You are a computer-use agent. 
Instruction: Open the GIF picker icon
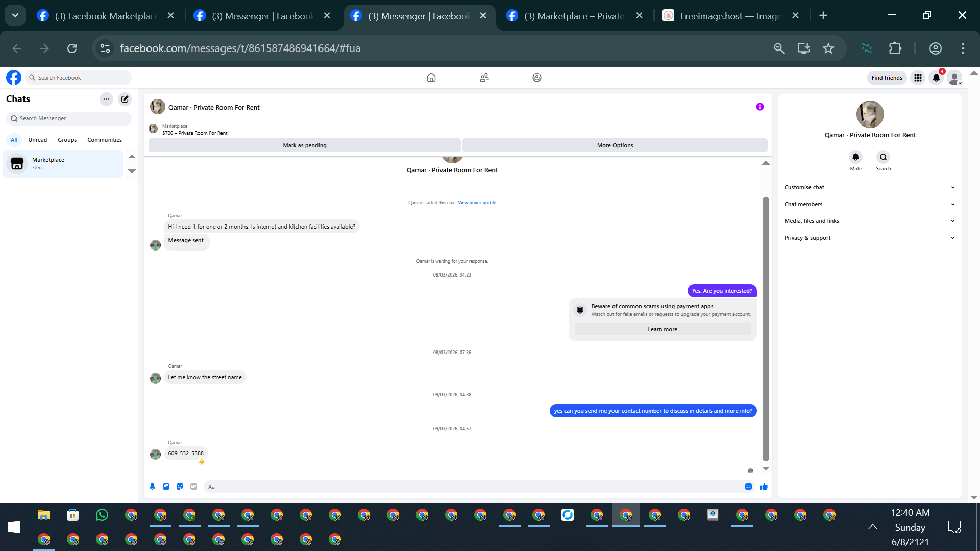(x=193, y=487)
